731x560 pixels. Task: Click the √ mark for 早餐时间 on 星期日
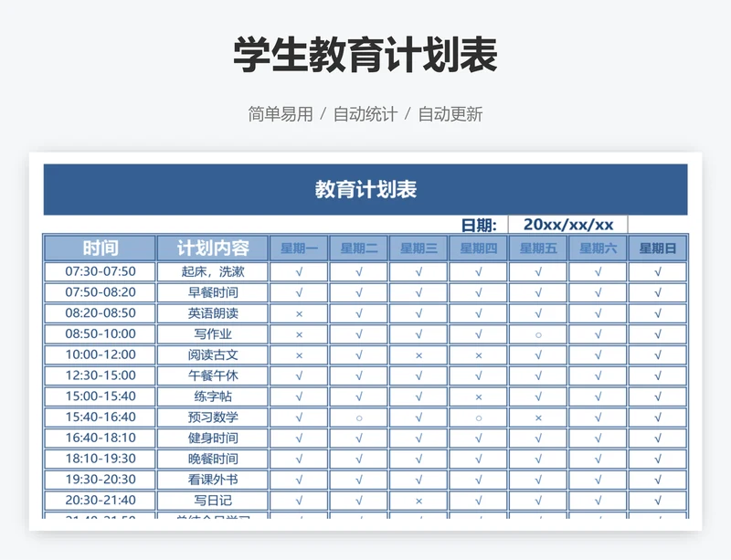[x=658, y=293]
